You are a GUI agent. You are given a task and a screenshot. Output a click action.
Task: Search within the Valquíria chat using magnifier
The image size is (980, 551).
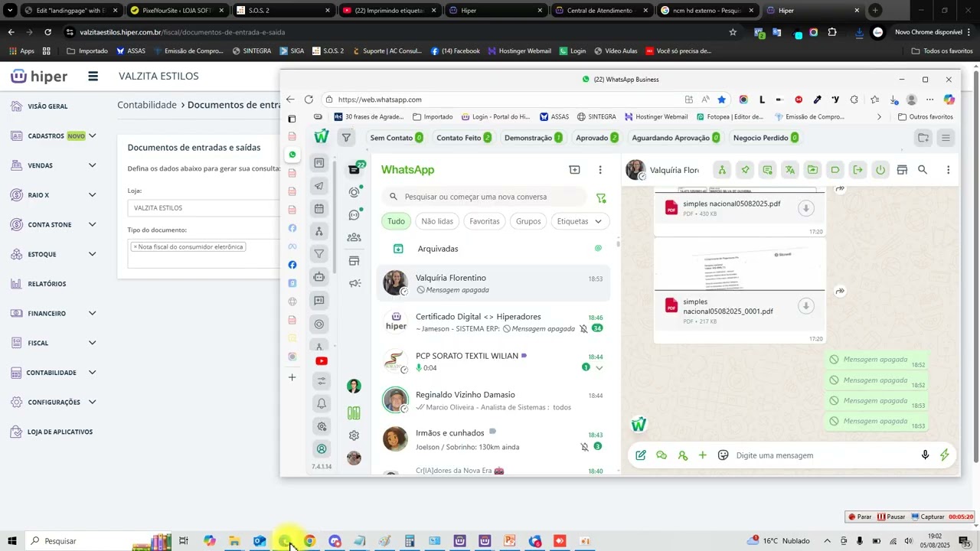click(x=923, y=170)
